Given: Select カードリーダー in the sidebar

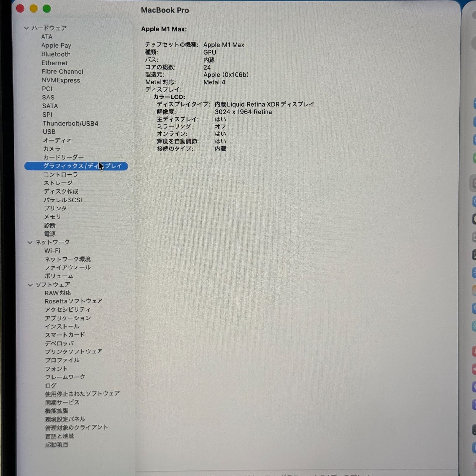Looking at the screenshot, I should point(63,157).
